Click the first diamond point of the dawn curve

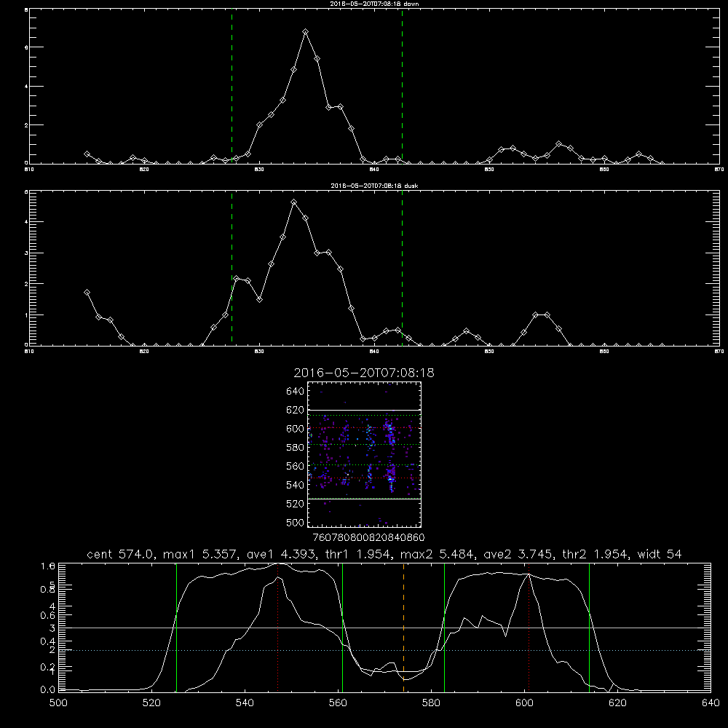[x=87, y=154]
